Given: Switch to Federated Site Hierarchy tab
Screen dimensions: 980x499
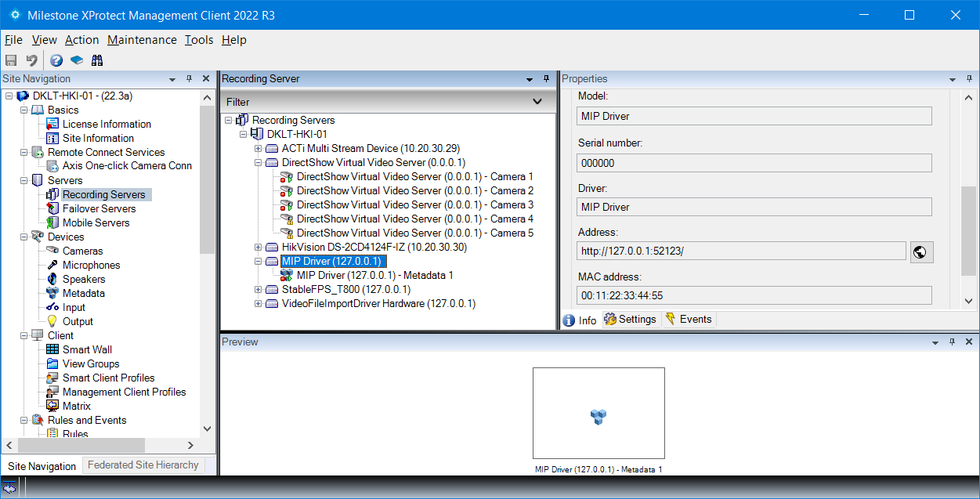Looking at the screenshot, I should click(x=143, y=465).
